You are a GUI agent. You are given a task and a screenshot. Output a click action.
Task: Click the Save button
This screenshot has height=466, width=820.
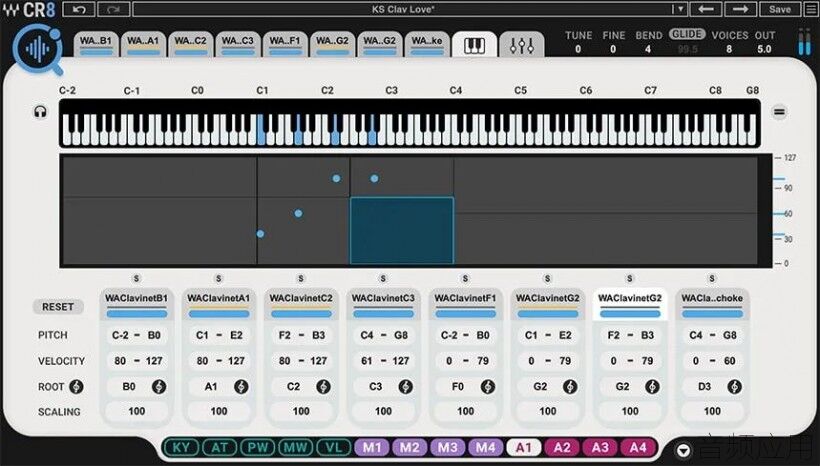tap(779, 9)
